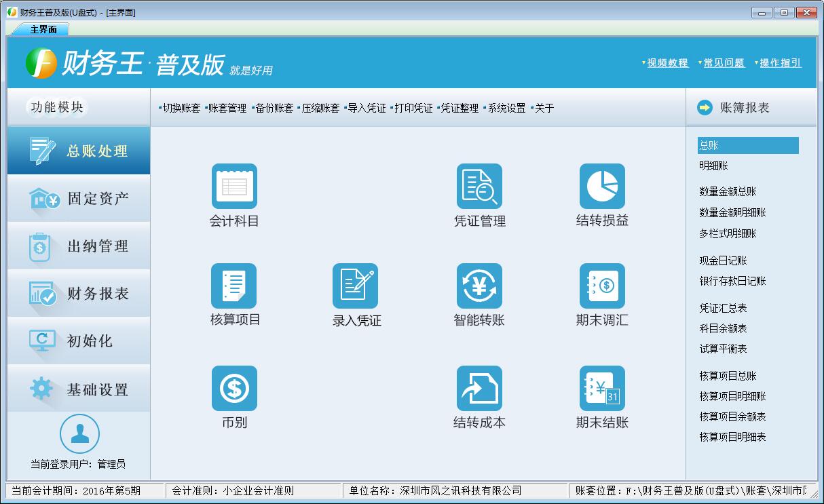Click 关于 in the toolbar
824x504 pixels.
coord(544,108)
